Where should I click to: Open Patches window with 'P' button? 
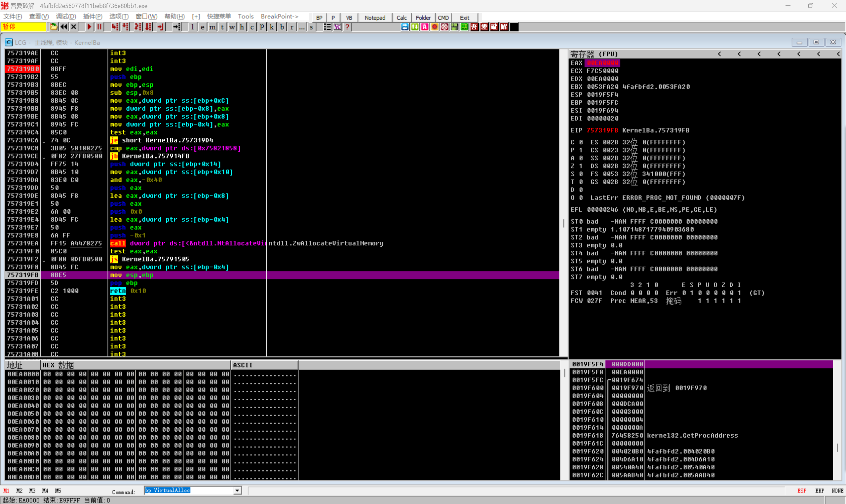pos(262,27)
